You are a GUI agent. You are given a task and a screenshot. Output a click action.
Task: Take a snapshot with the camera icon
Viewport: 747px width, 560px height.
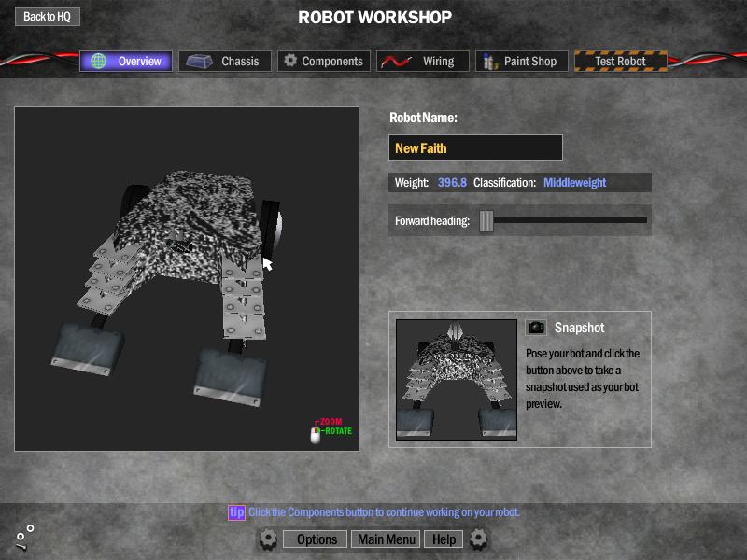coord(536,328)
